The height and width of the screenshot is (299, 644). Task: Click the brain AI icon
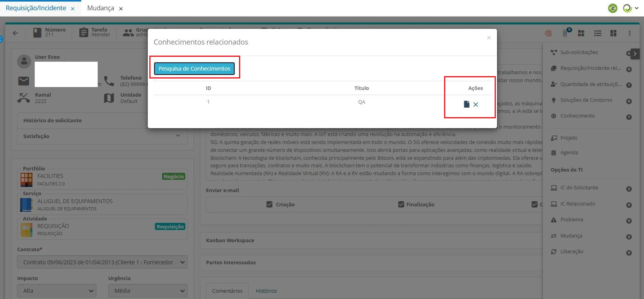click(x=548, y=33)
